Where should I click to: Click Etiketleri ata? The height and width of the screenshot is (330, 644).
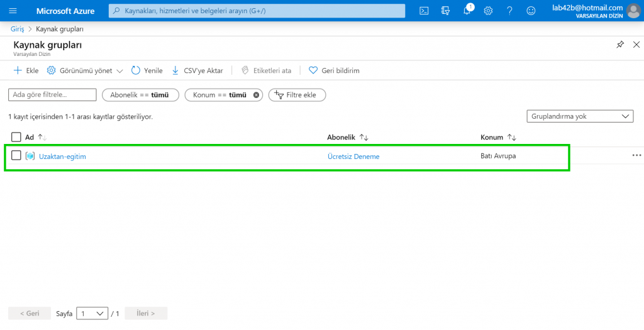[266, 70]
